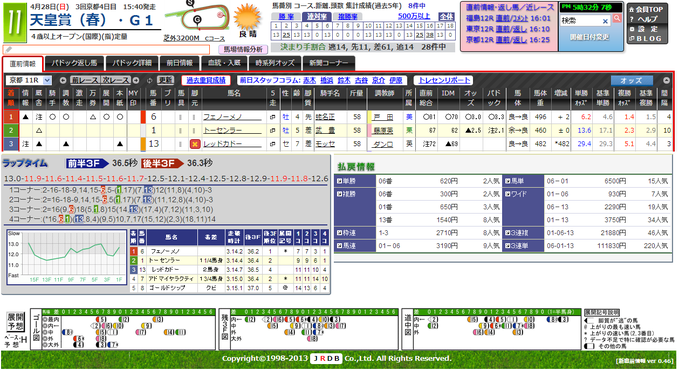The width and height of the screenshot is (679, 370).
Task: Select the 勝率 stats tab
Action: (x=286, y=16)
